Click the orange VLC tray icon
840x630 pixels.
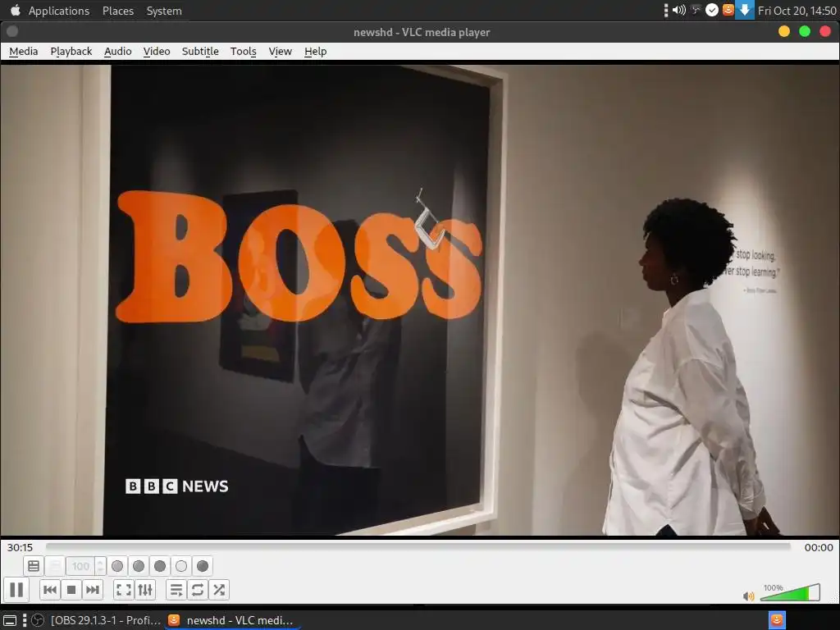728,10
